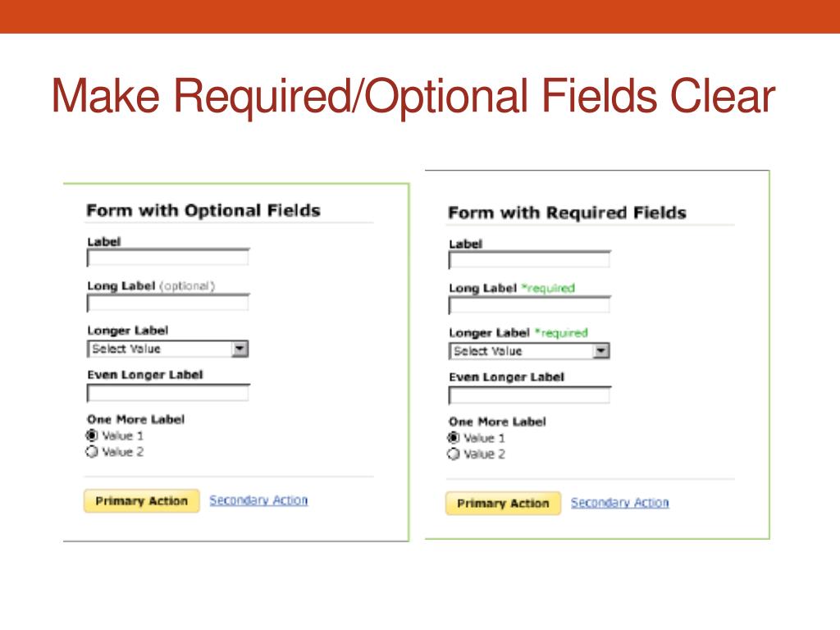Click Primary Action button in Optional Fields form
The width and height of the screenshot is (840, 630).
(x=141, y=501)
